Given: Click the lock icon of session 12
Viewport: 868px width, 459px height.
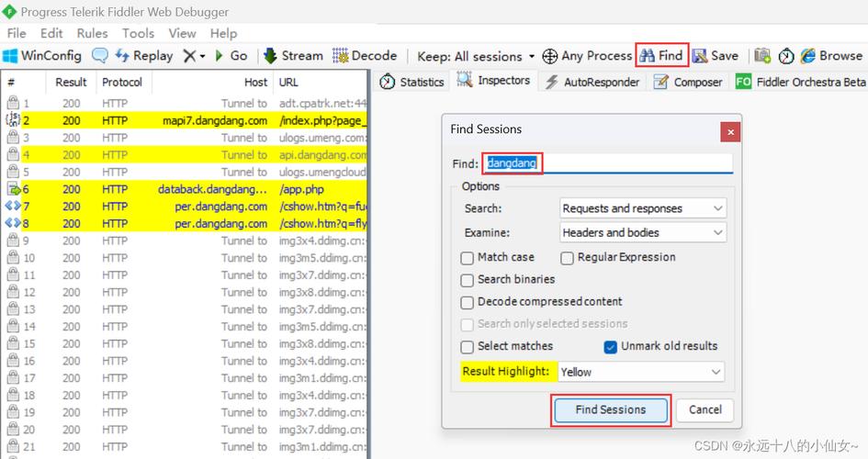Looking at the screenshot, I should coord(13,292).
